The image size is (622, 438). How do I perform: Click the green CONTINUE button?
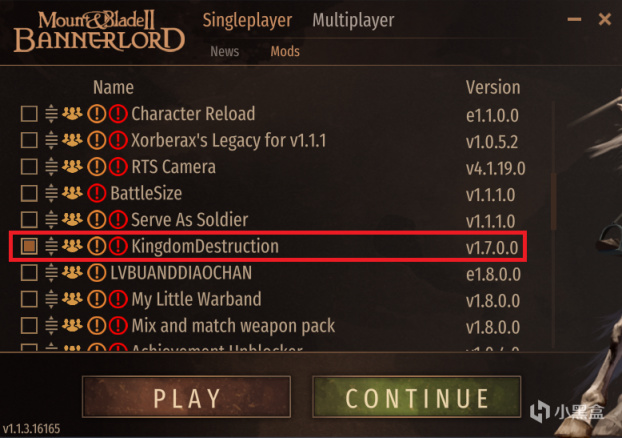pos(417,397)
